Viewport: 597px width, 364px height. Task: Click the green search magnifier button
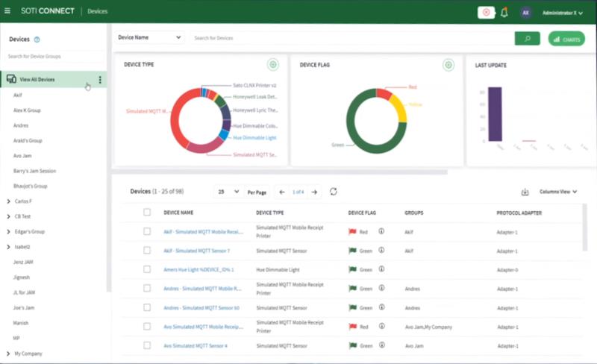click(x=527, y=38)
